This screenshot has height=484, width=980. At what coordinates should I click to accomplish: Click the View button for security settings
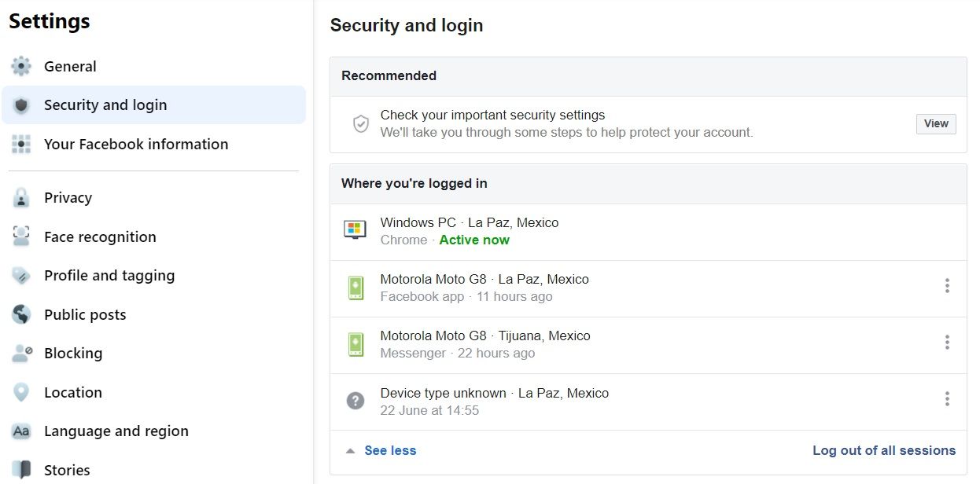(x=935, y=123)
